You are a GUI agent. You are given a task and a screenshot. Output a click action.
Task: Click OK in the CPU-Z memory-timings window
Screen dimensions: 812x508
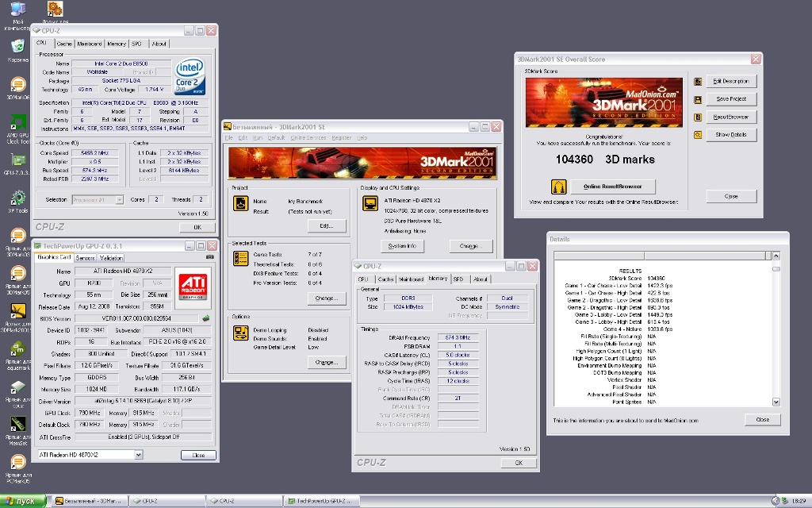click(x=519, y=463)
